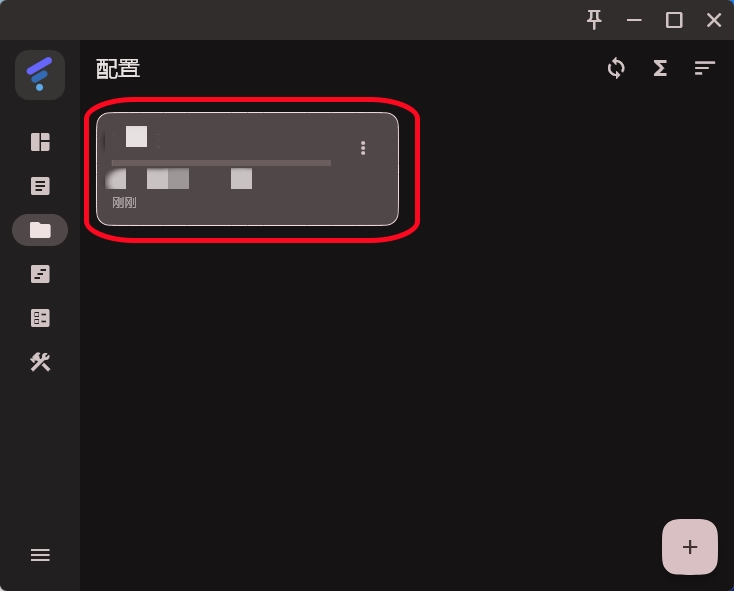Image resolution: width=734 pixels, height=591 pixels.
Task: Open the profile card's three-dot menu
Action: click(363, 148)
